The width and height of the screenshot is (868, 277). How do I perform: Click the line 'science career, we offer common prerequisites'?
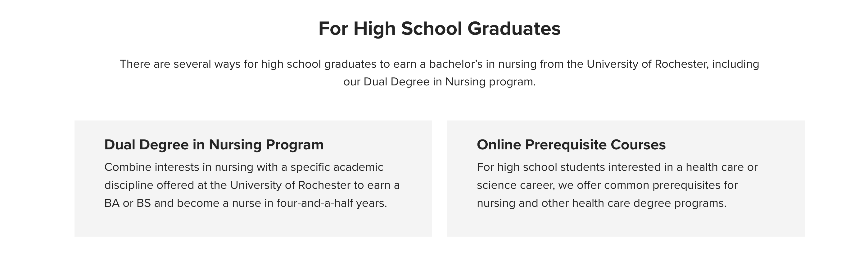click(607, 185)
